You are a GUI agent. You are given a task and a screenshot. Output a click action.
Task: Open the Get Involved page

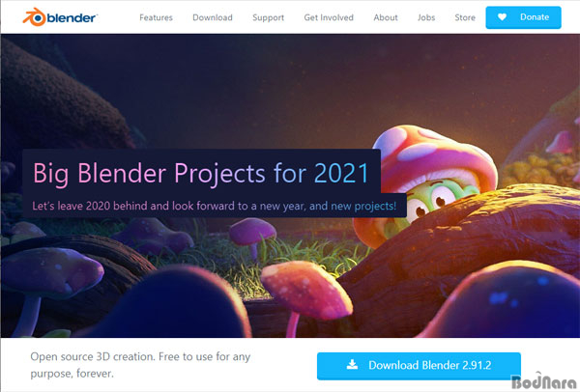329,17
